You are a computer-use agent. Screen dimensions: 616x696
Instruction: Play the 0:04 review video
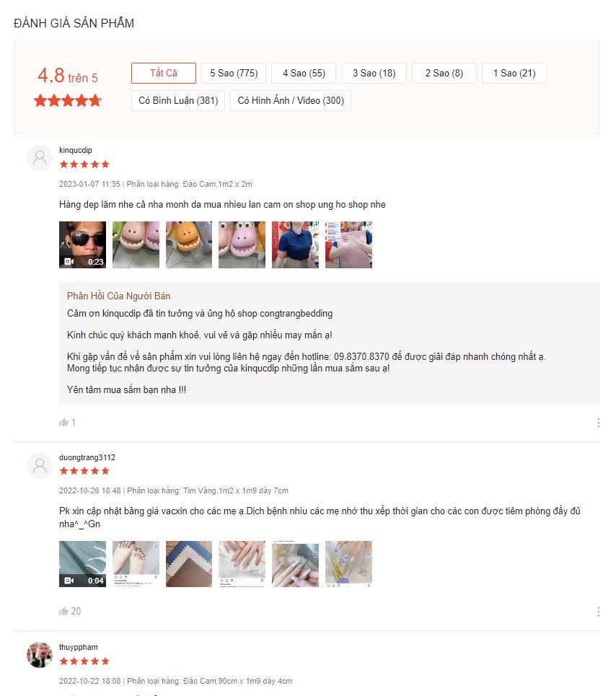click(82, 564)
